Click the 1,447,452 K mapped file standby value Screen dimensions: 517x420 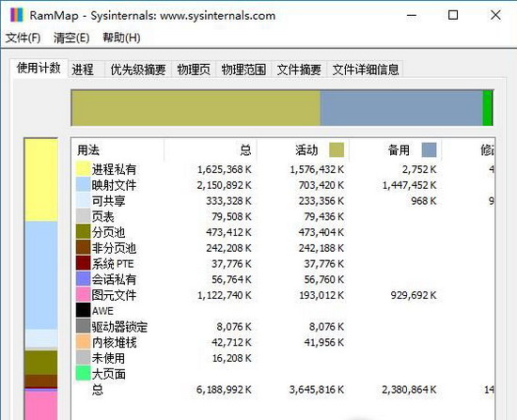[409, 185]
